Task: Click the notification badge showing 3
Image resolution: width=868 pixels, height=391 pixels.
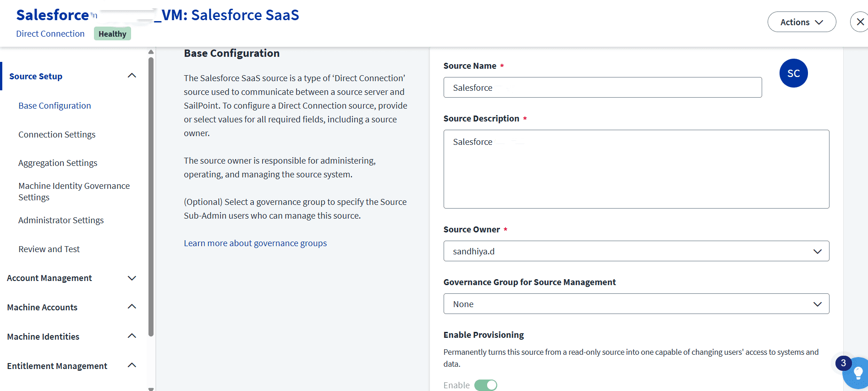Action: click(x=843, y=363)
